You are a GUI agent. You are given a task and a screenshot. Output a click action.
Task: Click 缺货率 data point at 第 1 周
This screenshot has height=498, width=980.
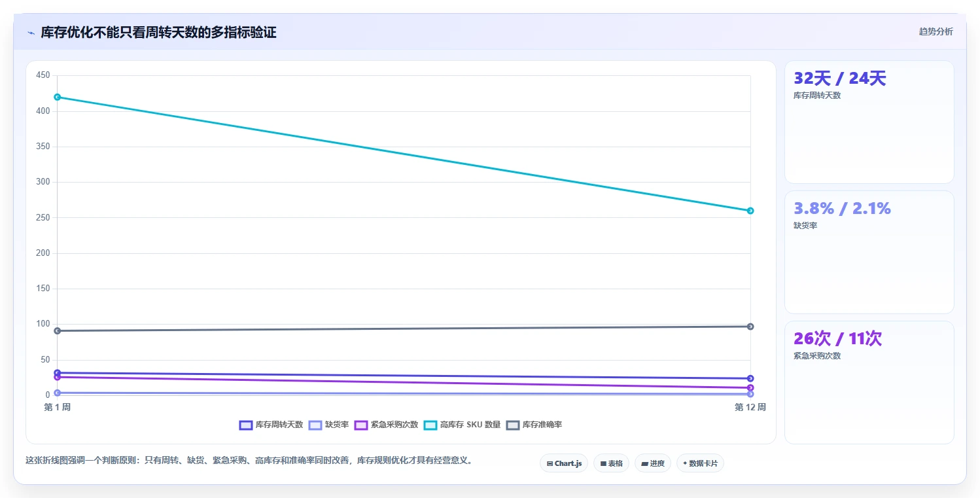(x=58, y=393)
